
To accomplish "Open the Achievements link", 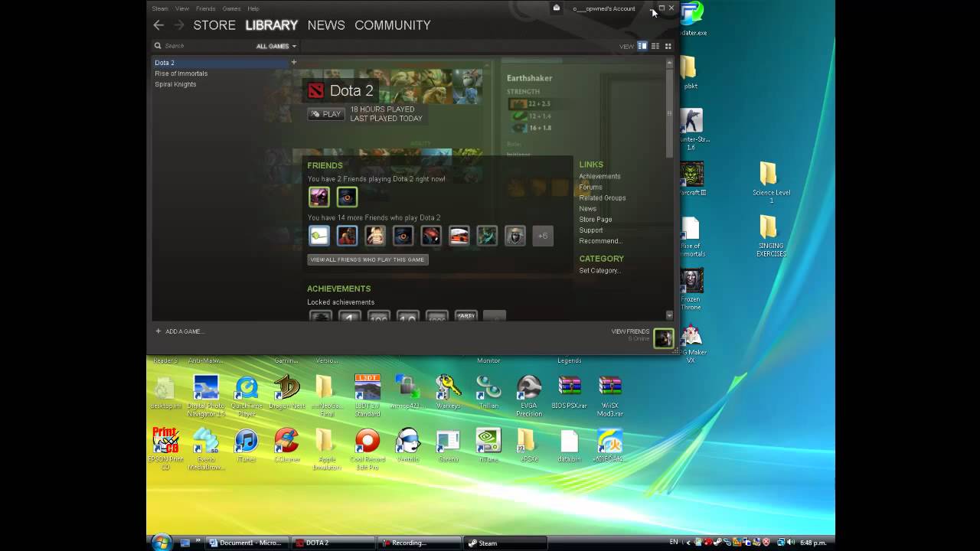I will pyautogui.click(x=599, y=177).
